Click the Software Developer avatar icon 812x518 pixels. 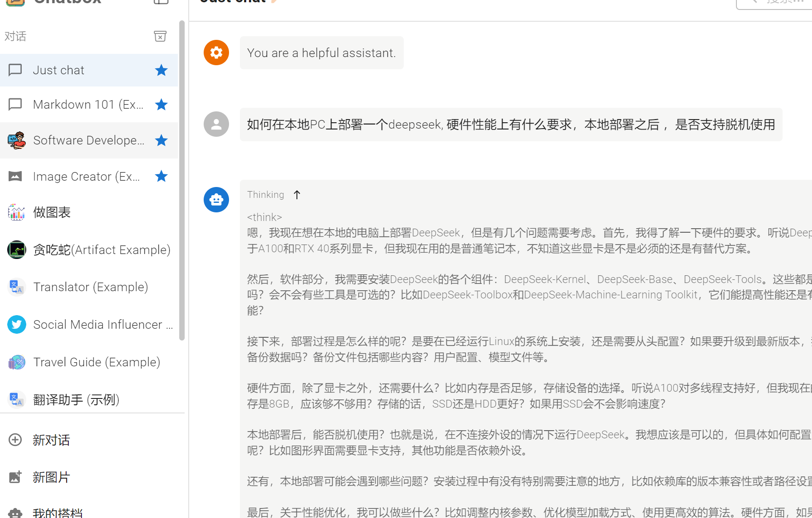(17, 140)
